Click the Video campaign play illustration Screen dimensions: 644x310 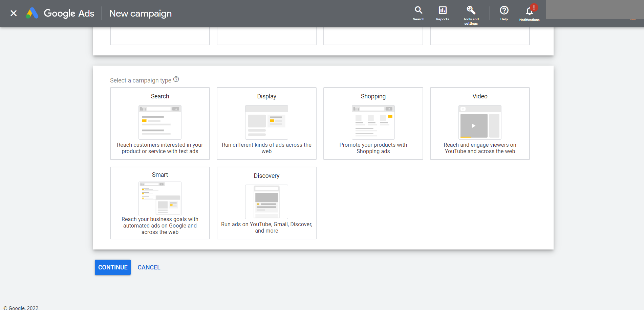point(480,122)
